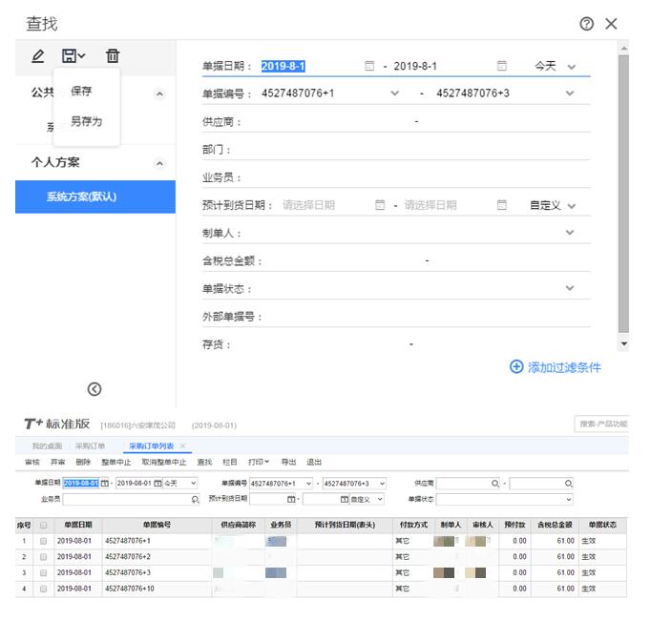Select 系统方案(默认) scheme
Image resolution: width=672 pixels, height=621 pixels.
[x=95, y=197]
